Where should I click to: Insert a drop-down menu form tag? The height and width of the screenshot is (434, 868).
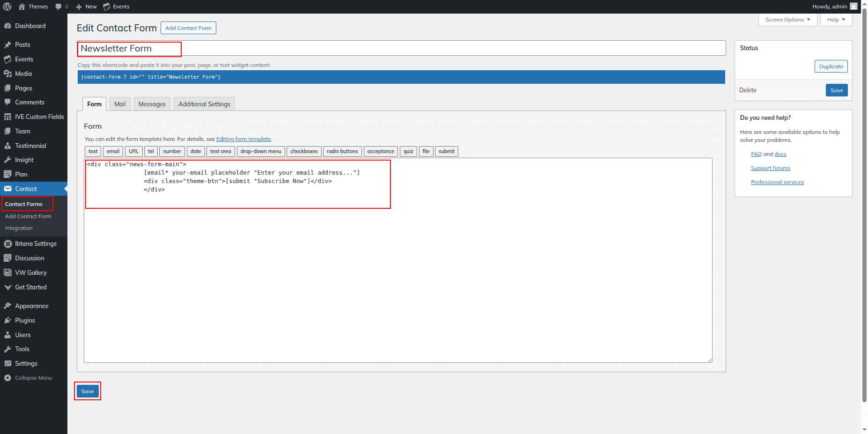(x=261, y=151)
